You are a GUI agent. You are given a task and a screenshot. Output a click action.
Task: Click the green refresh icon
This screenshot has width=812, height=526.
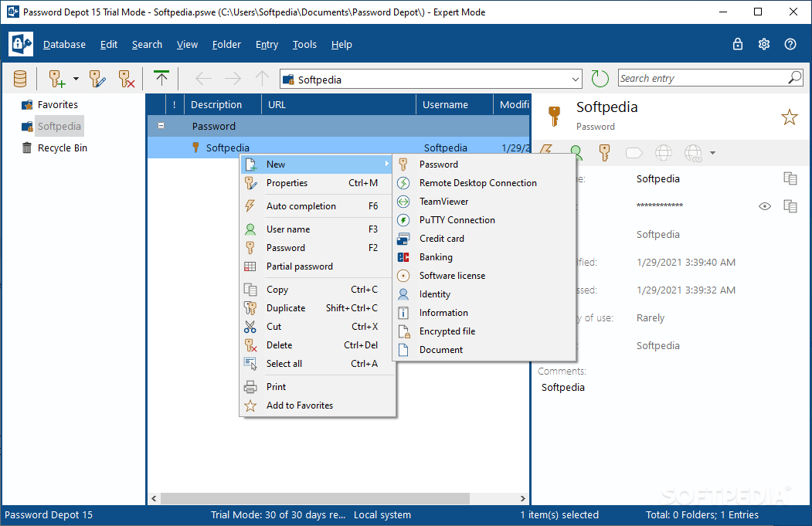click(600, 79)
